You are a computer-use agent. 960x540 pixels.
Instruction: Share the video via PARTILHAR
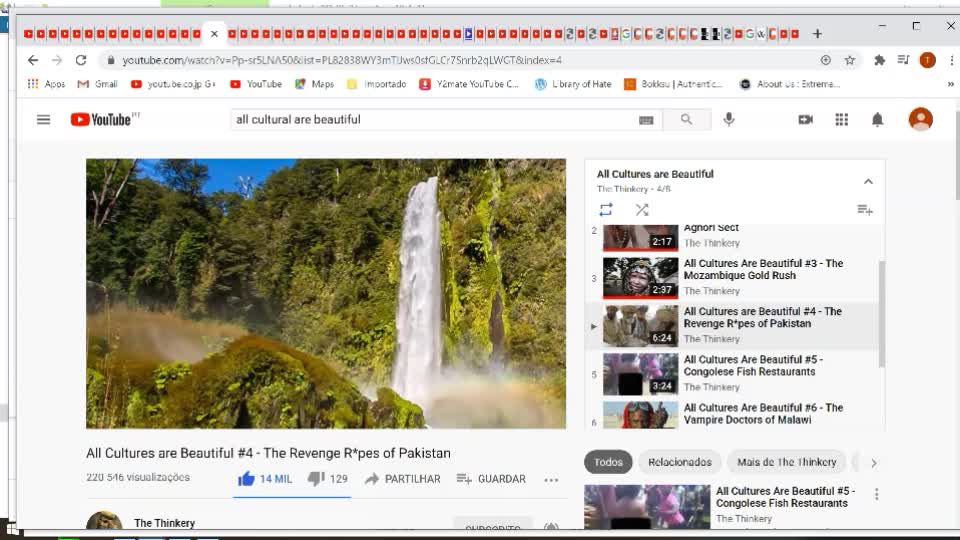pyautogui.click(x=402, y=479)
